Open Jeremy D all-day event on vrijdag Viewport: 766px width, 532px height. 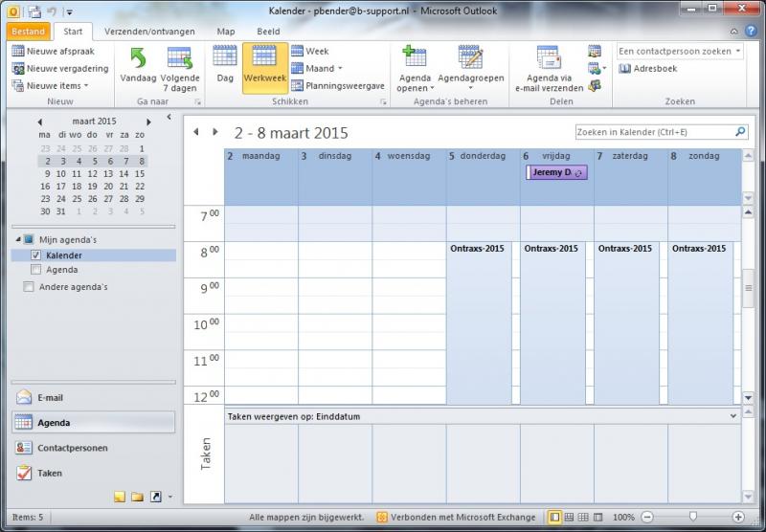pyautogui.click(x=556, y=172)
